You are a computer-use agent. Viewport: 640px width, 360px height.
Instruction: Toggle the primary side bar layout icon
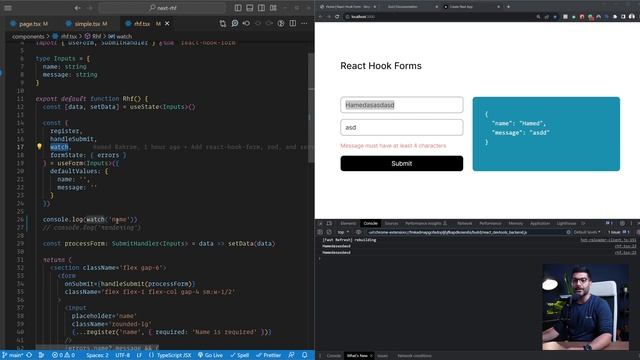(238, 8)
